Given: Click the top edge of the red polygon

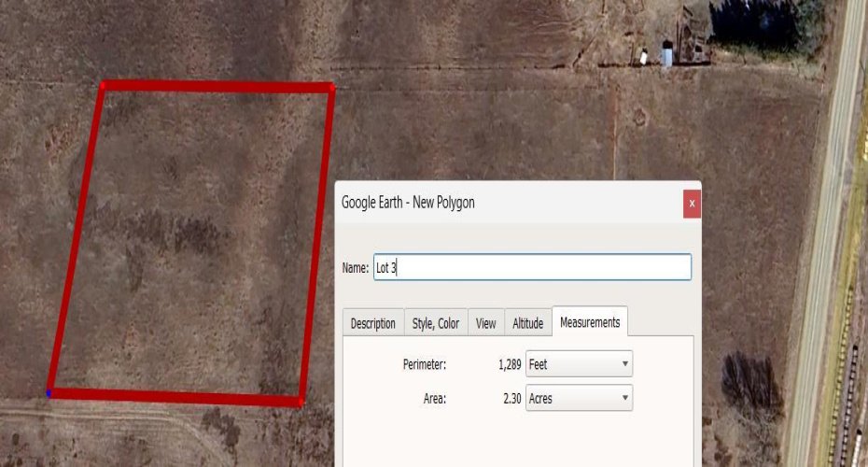Looking at the screenshot, I should pos(215,87).
